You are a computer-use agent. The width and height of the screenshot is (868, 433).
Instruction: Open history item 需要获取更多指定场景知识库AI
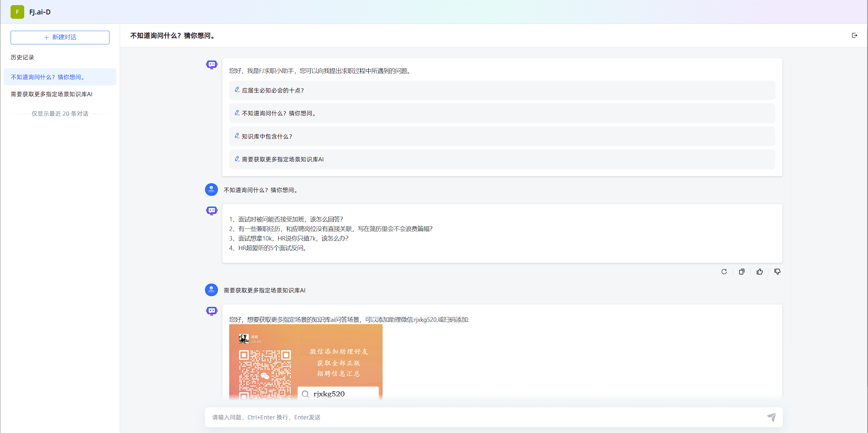pos(60,94)
